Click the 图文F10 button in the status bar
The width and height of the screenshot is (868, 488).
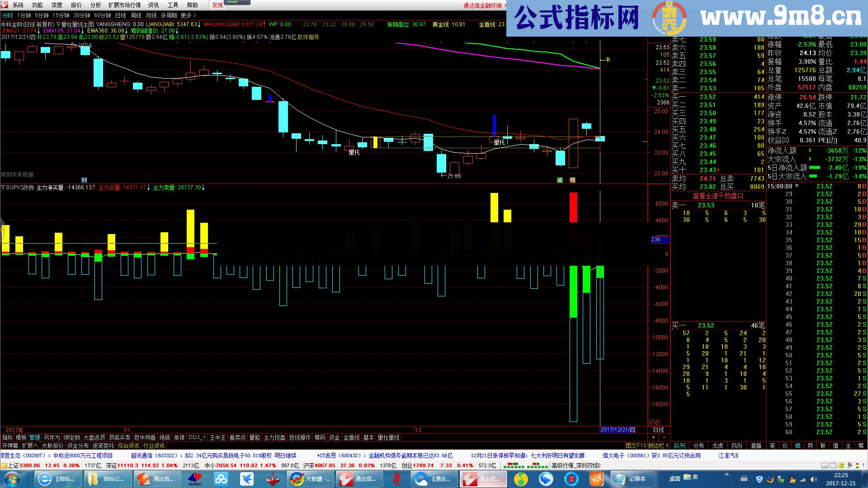pyautogui.click(x=637, y=445)
